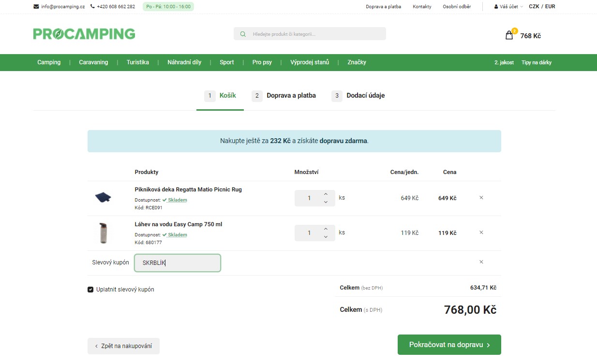The image size is (597, 364).
Task: Open Pikniková deka product thumbnail
Action: pyautogui.click(x=103, y=198)
